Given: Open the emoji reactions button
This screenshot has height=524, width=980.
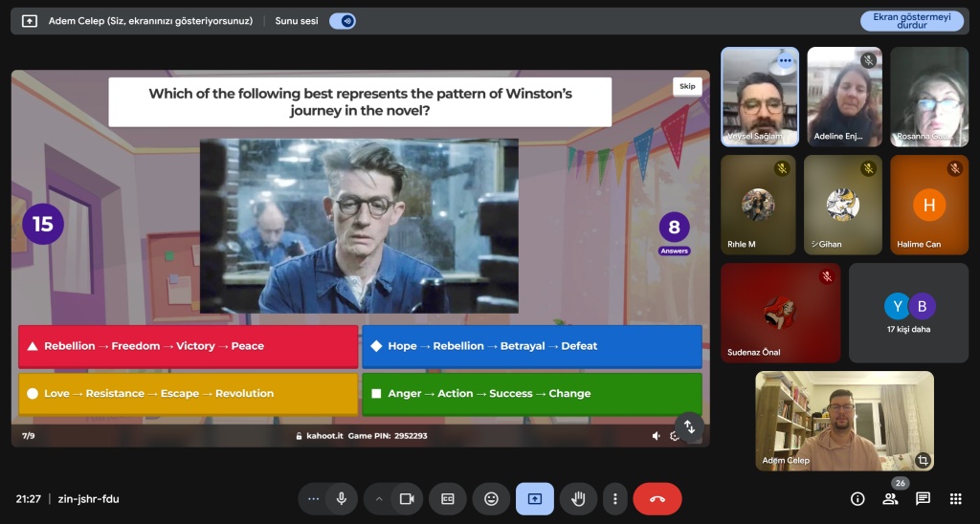Looking at the screenshot, I should tap(491, 499).
